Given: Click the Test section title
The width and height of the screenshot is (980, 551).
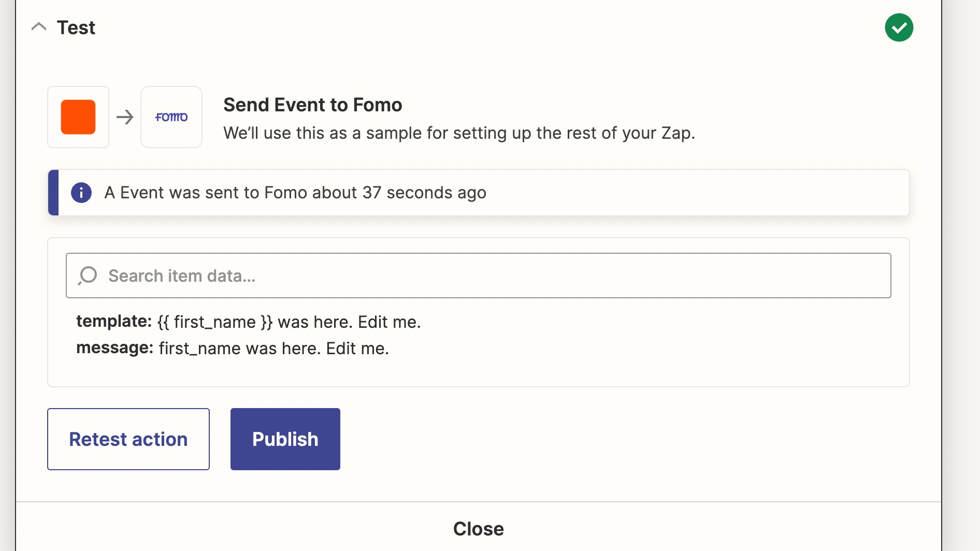Looking at the screenshot, I should coord(76,27).
